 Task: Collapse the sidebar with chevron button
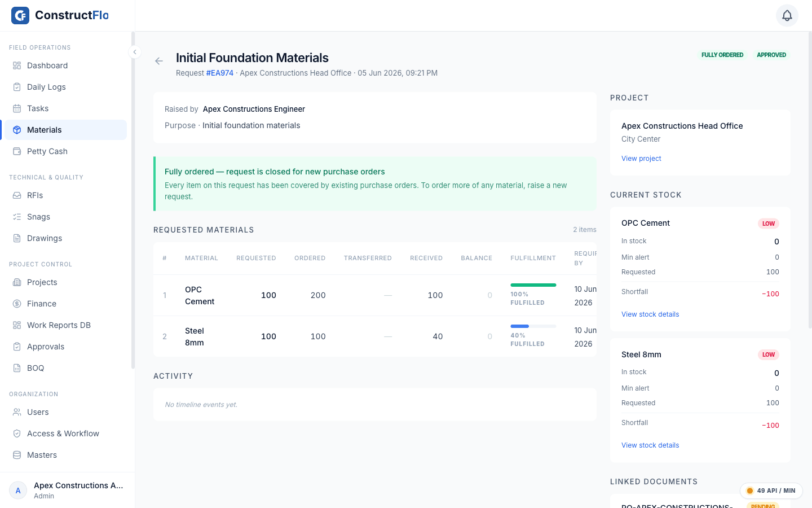[135, 52]
